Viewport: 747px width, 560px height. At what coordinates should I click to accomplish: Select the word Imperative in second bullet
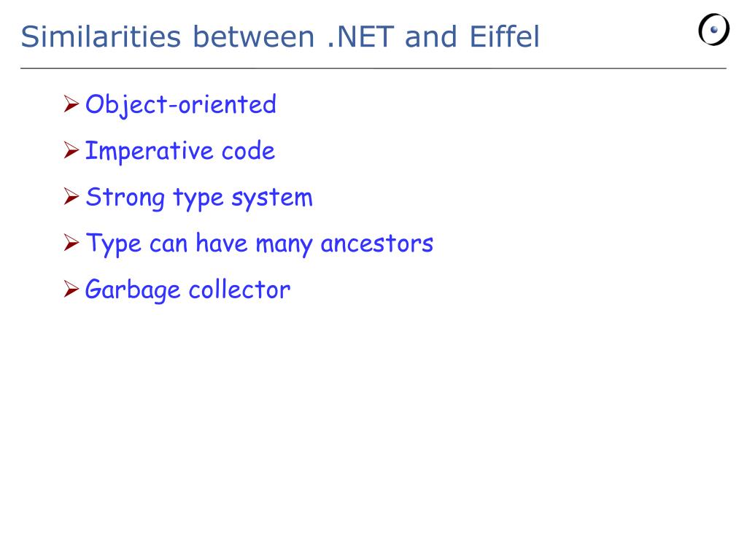149,152
